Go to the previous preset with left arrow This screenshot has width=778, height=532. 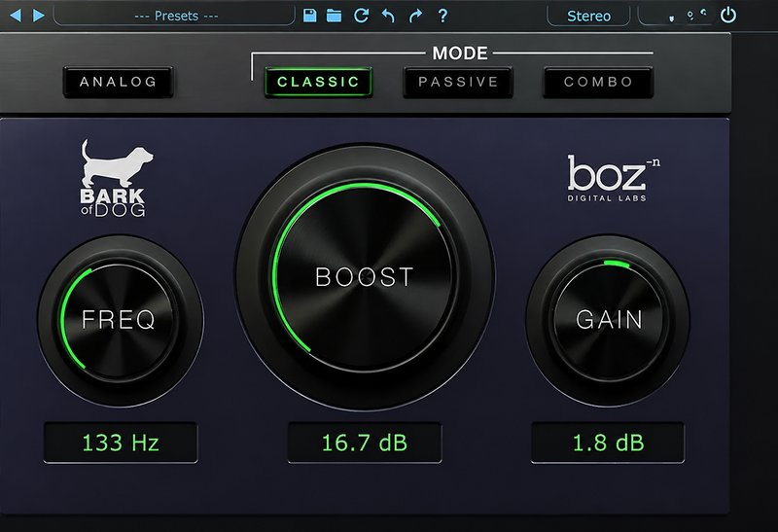pos(16,16)
